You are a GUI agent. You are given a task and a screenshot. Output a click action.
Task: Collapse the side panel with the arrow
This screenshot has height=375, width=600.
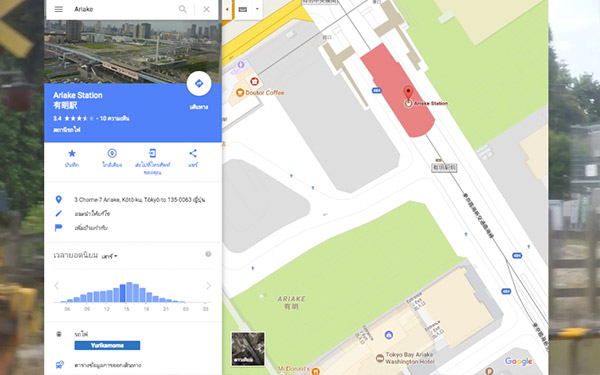227,9
